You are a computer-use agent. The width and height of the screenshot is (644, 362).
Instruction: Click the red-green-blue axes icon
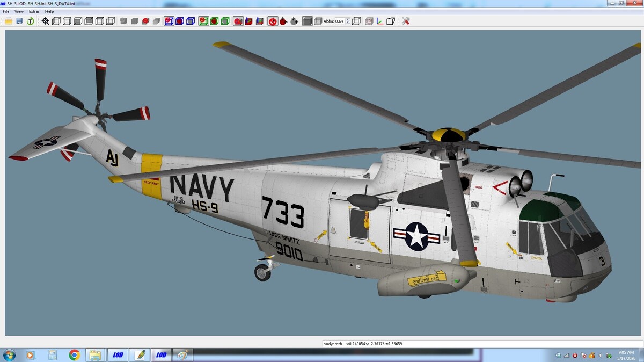pyautogui.click(x=380, y=21)
